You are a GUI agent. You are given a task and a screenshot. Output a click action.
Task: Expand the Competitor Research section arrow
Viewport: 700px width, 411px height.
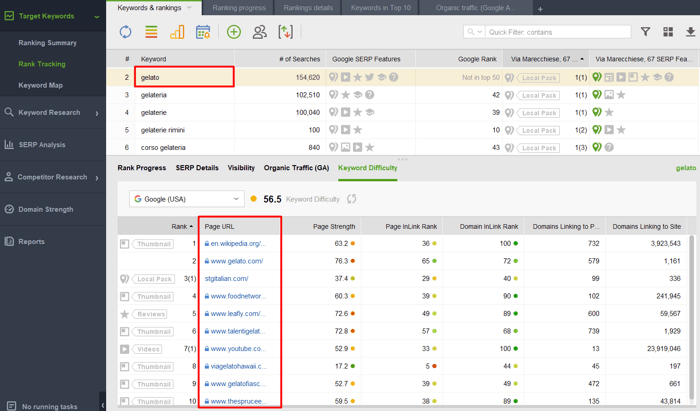pos(97,178)
